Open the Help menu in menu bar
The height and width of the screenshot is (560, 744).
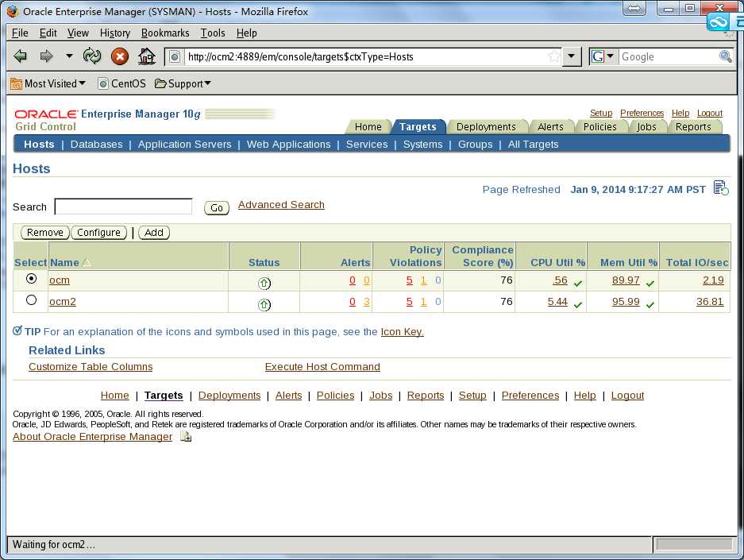pyautogui.click(x=247, y=33)
